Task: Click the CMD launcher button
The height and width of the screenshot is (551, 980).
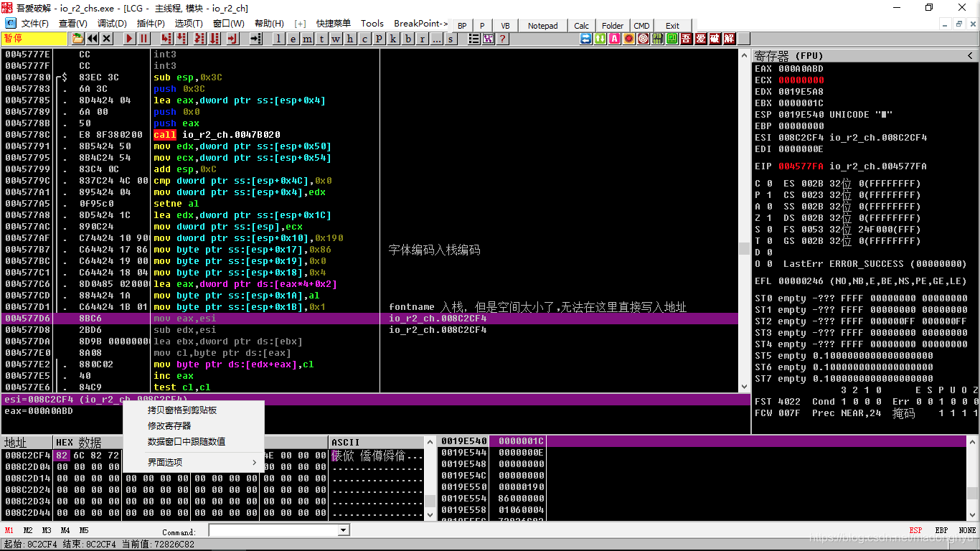Action: (641, 26)
